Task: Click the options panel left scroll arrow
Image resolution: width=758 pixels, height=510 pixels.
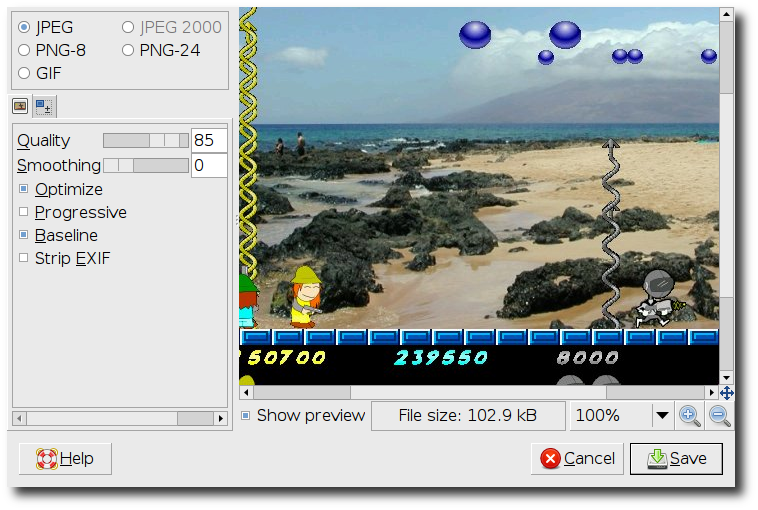Action: [x=19, y=418]
